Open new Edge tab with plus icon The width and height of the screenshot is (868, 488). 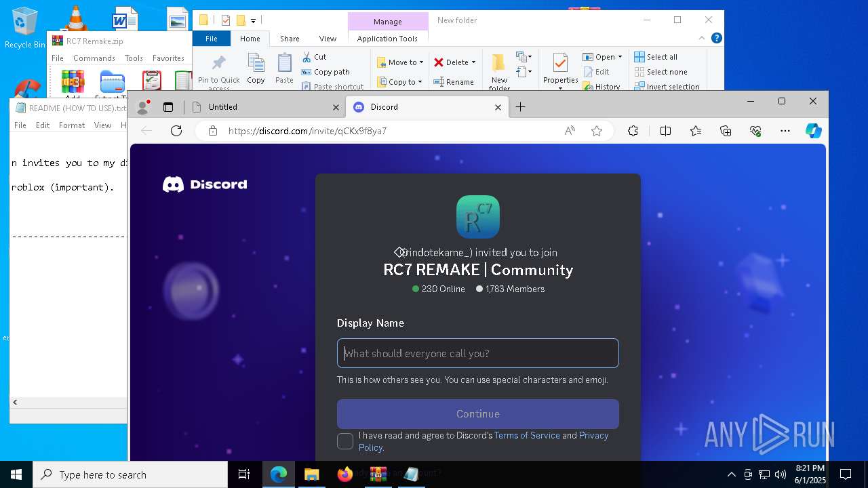coord(520,106)
